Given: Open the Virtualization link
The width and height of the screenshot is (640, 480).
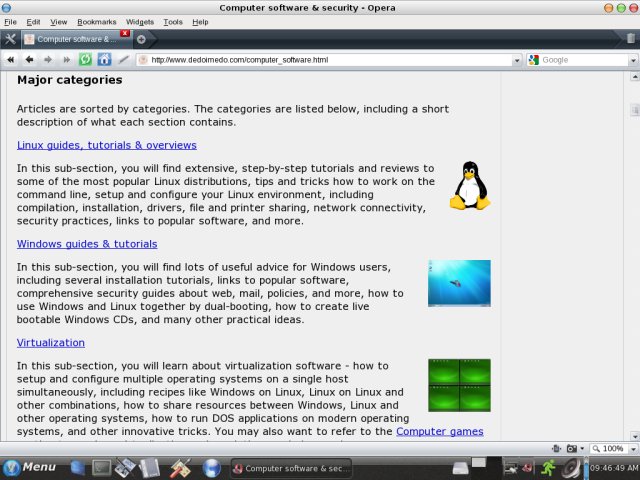Looking at the screenshot, I should click(51, 343).
